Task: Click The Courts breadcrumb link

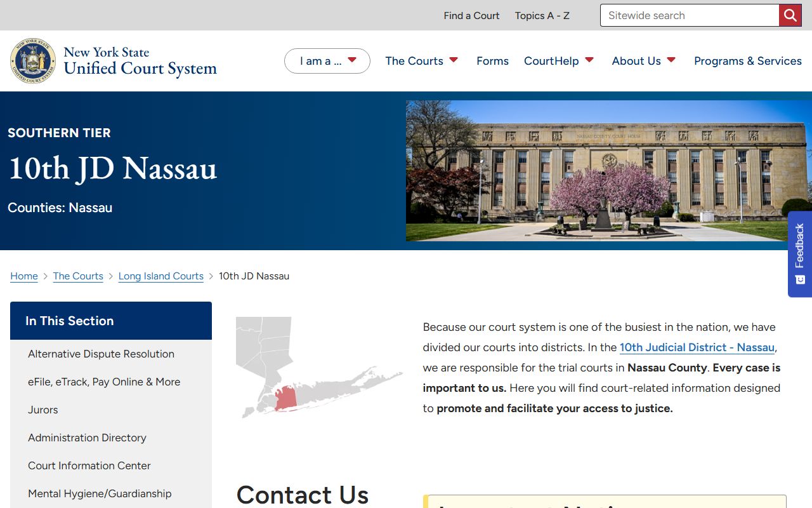Action: click(x=78, y=276)
